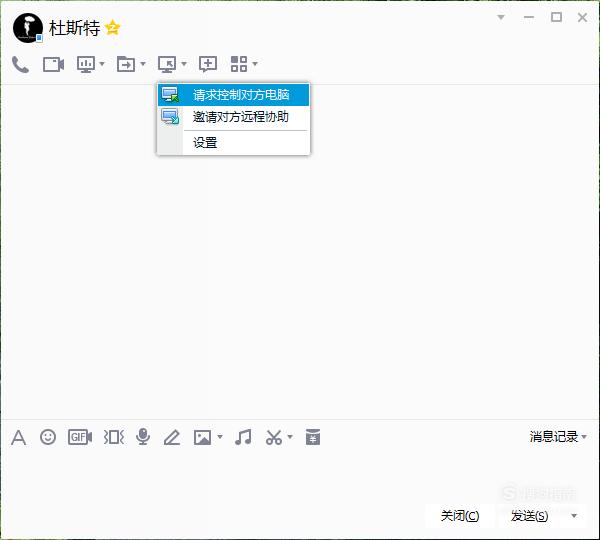Viewport: 600px width, 540px height.
Task: Expand the 消息记录 dropdown arrow
Action: click(x=584, y=437)
